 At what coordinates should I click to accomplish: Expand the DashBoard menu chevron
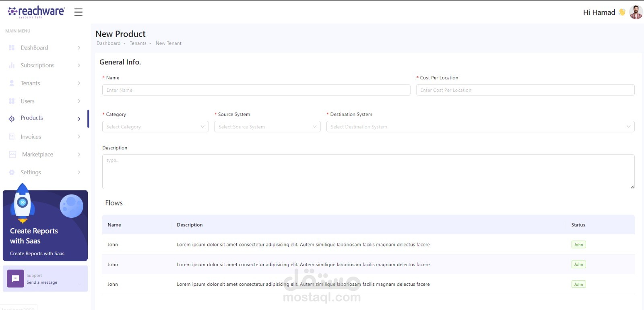pyautogui.click(x=79, y=48)
